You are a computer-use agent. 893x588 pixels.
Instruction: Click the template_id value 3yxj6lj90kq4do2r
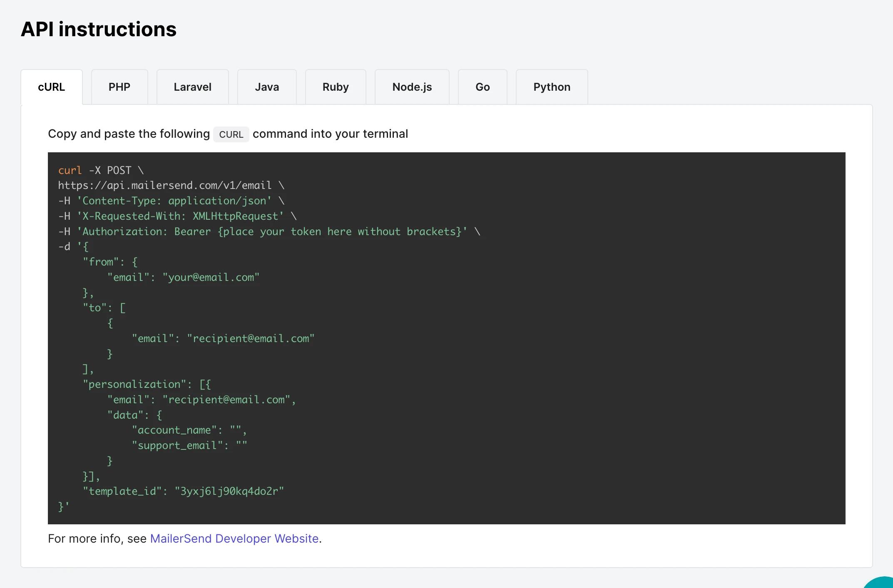pyautogui.click(x=229, y=491)
